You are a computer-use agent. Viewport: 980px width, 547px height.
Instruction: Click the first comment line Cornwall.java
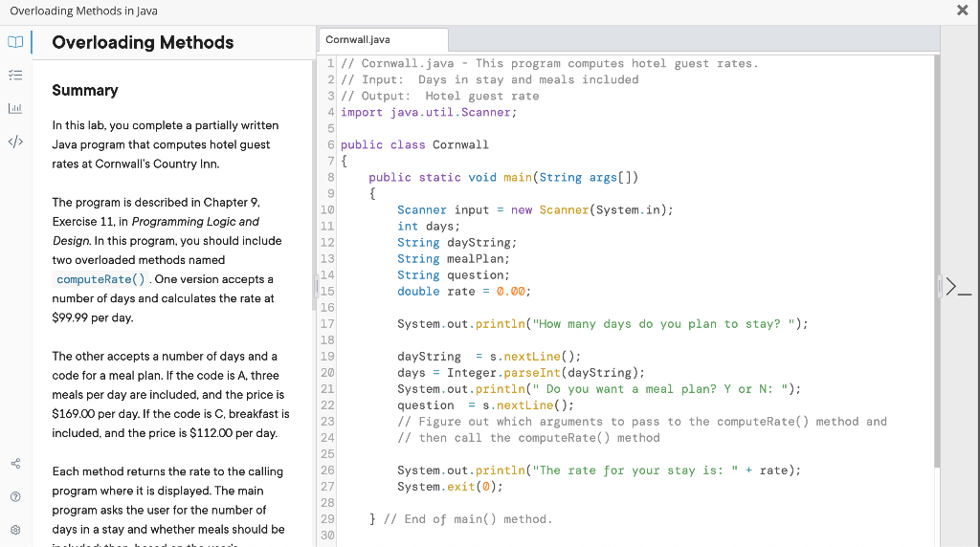(549, 64)
